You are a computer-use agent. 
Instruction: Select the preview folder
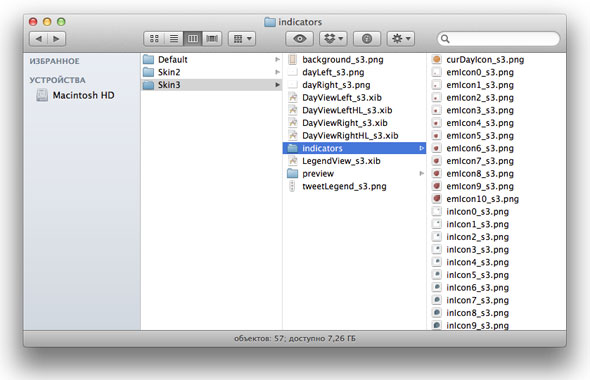tap(354, 173)
